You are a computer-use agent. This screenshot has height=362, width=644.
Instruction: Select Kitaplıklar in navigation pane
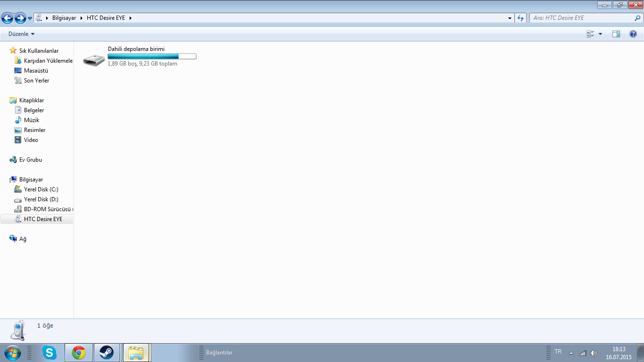click(32, 100)
